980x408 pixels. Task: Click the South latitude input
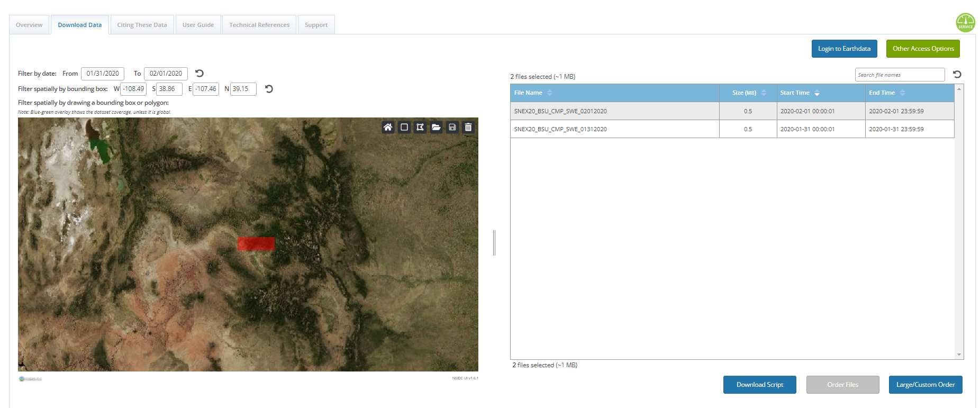169,89
